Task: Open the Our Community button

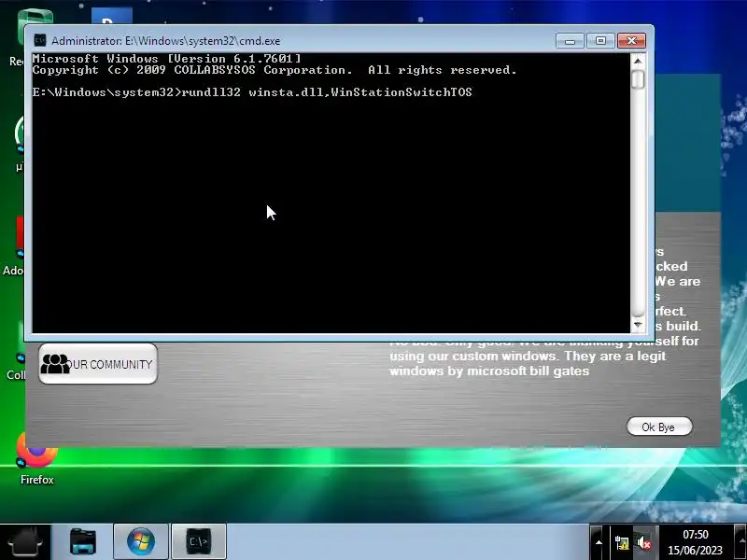Action: click(x=98, y=364)
